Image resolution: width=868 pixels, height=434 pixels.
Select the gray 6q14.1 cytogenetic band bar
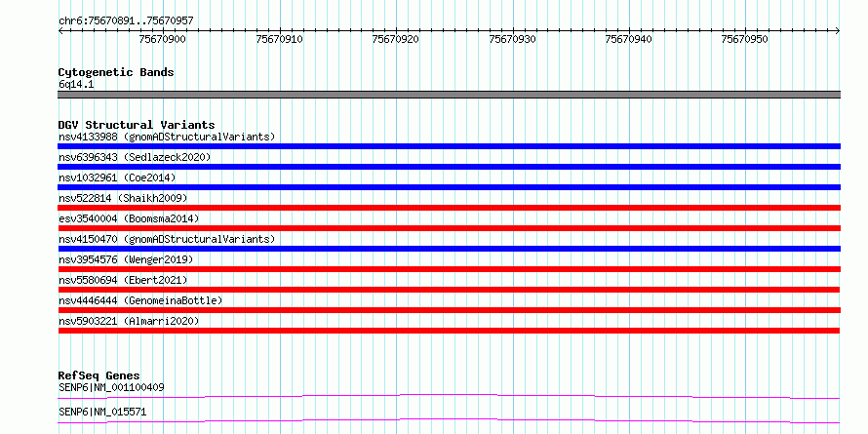click(x=449, y=95)
